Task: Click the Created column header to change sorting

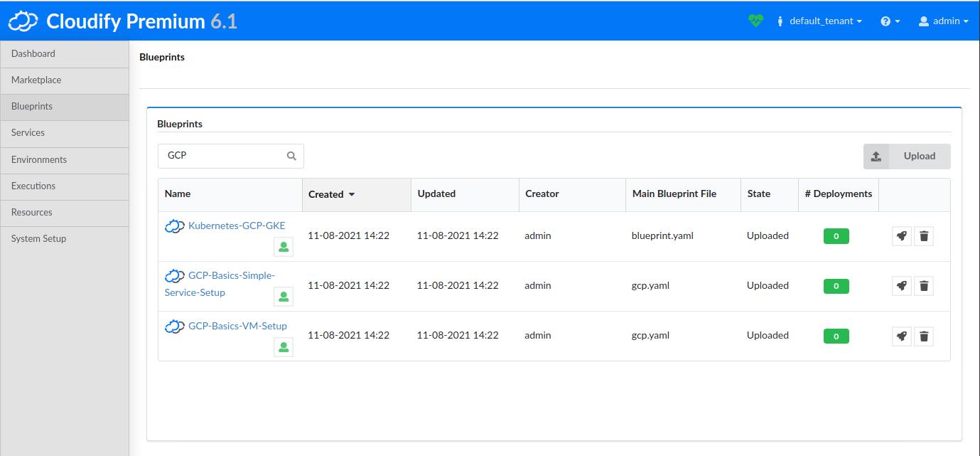Action: coord(328,193)
